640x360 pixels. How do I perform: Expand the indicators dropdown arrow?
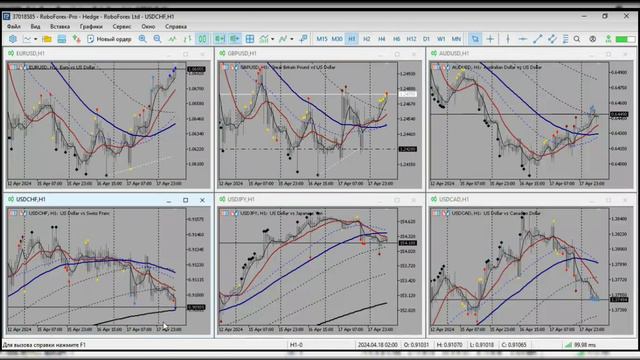pos(273,39)
